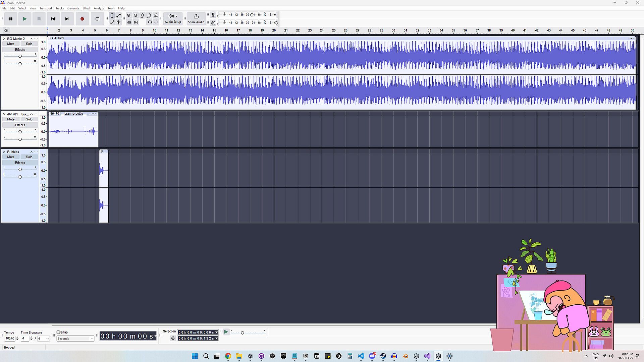This screenshot has height=362, width=644.
Task: Open the Audio Setup dropdown
Action: click(x=173, y=19)
